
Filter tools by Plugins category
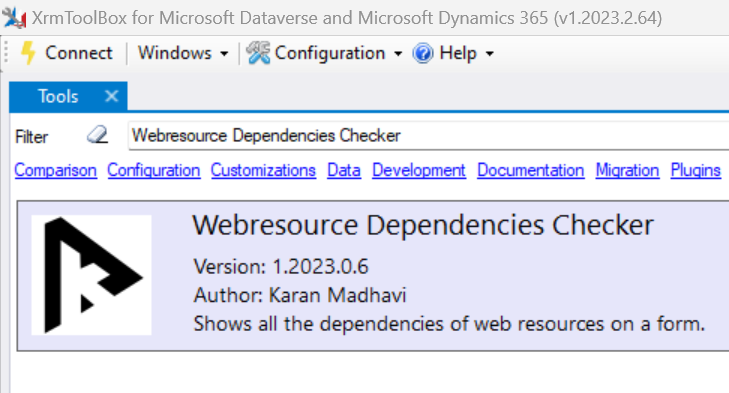coord(696,170)
